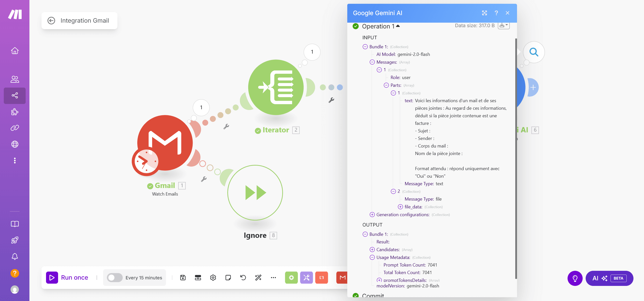Open Webhooks globe icon in sidebar
This screenshot has height=301, width=644.
click(x=15, y=144)
